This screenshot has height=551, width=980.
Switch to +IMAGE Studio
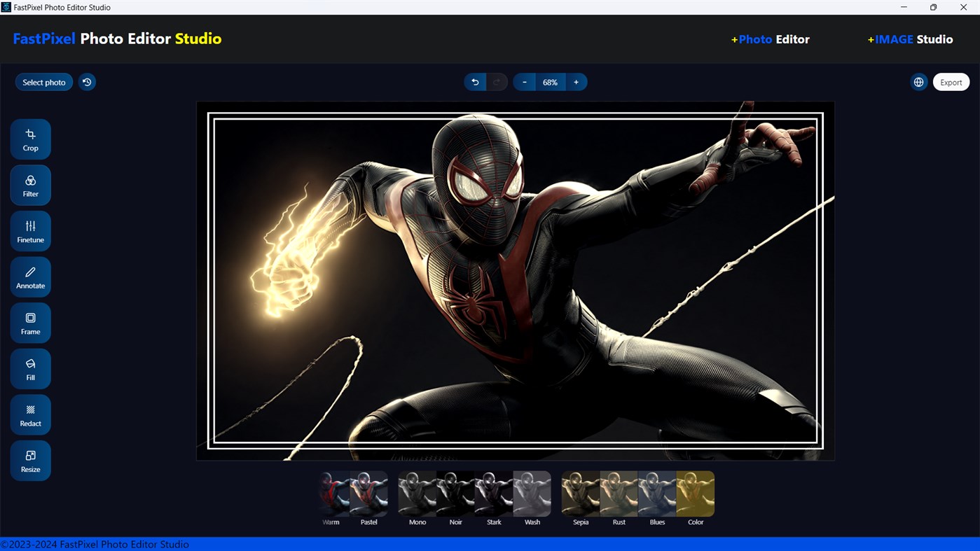pos(910,39)
